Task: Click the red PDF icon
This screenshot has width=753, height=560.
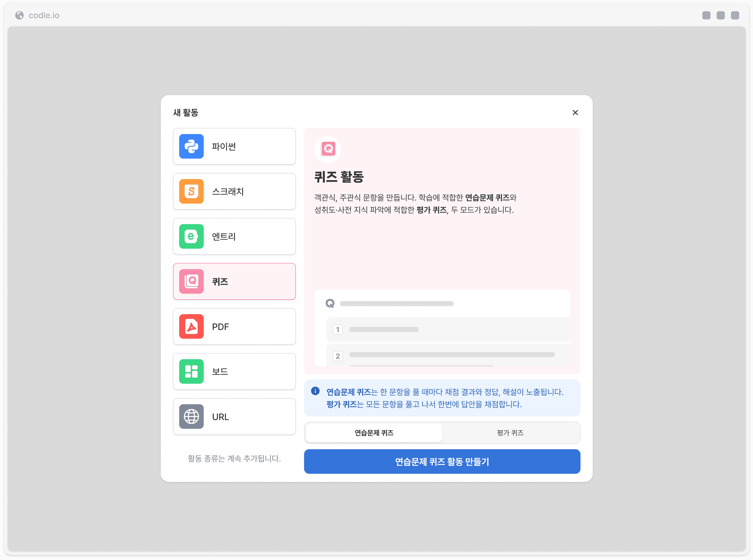Action: pos(191,326)
